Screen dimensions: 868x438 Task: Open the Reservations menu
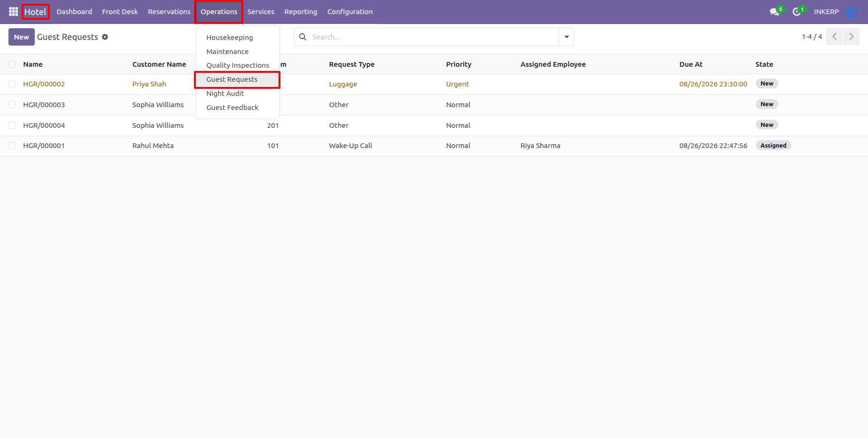[169, 12]
